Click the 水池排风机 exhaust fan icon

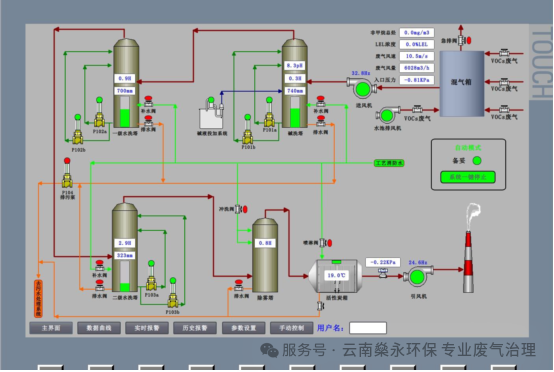[387, 115]
